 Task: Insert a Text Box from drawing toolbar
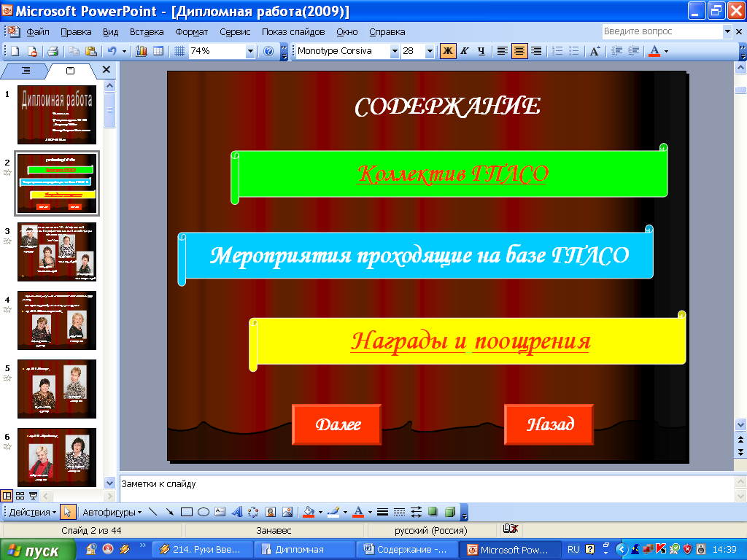click(220, 512)
